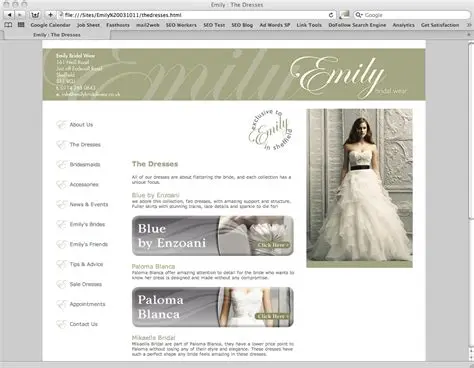Open the Top Sites grid icon

tap(21, 25)
